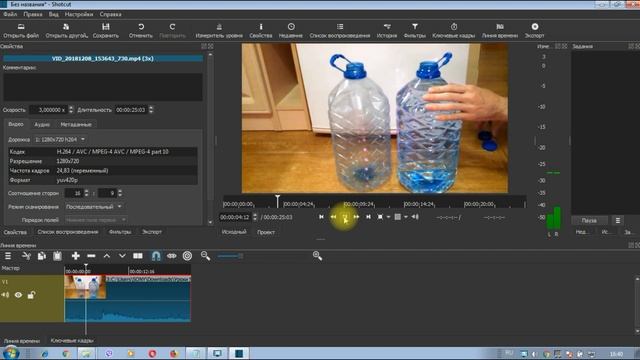Image resolution: width=640 pixels, height=360 pixels.
Task: Open the Settings menu
Action: click(79, 14)
